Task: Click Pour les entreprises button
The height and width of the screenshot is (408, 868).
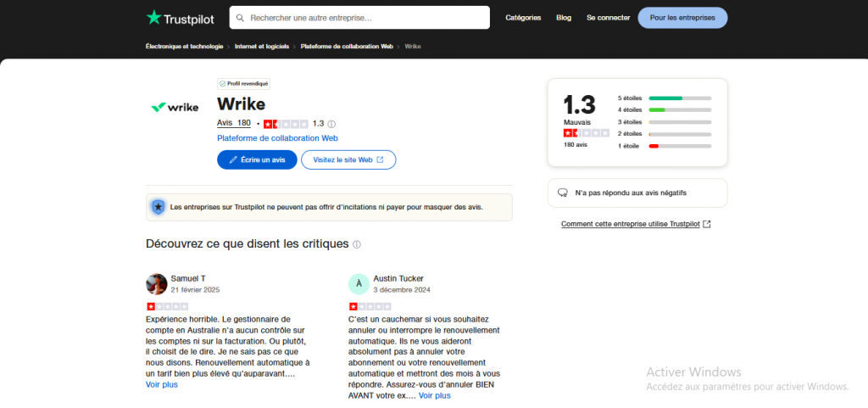Action: (682, 18)
